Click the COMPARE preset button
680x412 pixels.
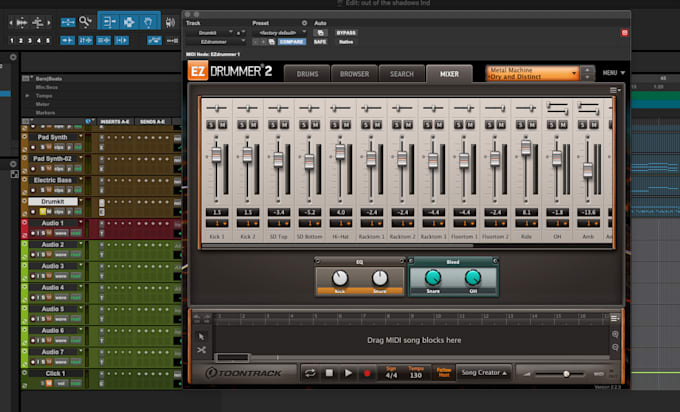290,42
